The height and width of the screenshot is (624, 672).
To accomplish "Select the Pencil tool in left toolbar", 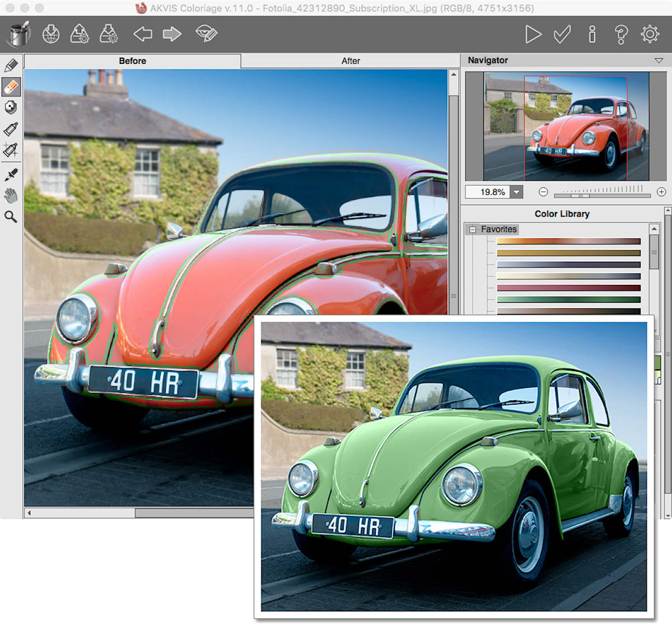I will [x=11, y=65].
